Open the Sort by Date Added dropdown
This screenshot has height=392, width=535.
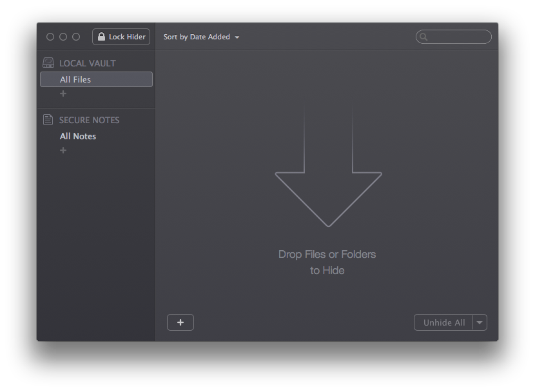click(x=201, y=37)
